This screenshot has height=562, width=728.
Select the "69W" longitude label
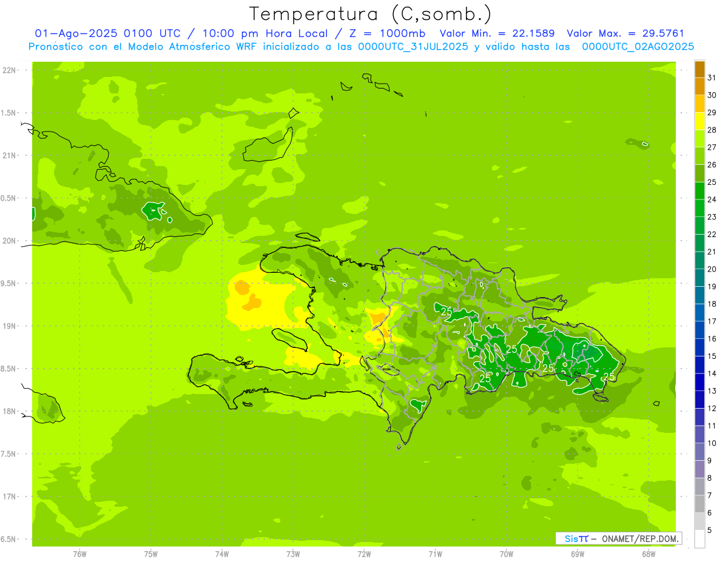pos(578,554)
